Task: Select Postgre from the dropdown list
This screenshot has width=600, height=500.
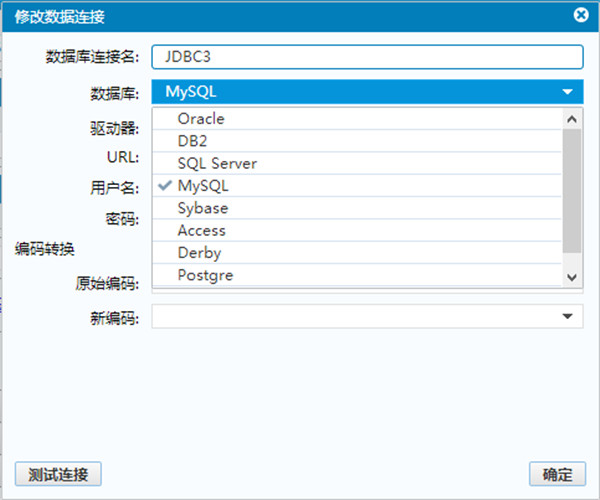Action: pos(205,275)
